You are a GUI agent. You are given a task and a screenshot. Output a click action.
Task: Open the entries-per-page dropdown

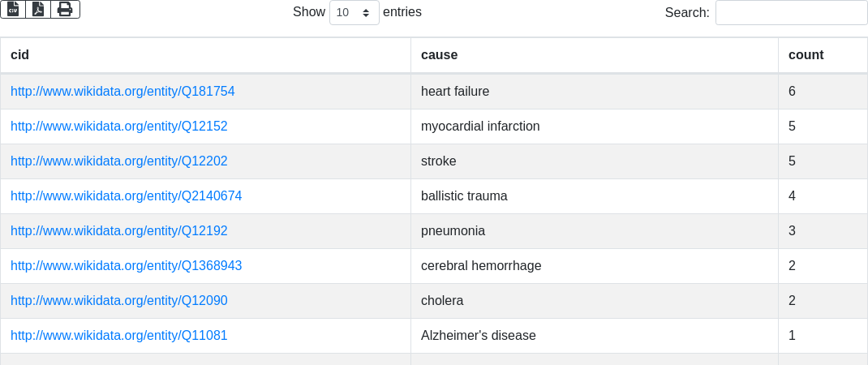coord(354,13)
